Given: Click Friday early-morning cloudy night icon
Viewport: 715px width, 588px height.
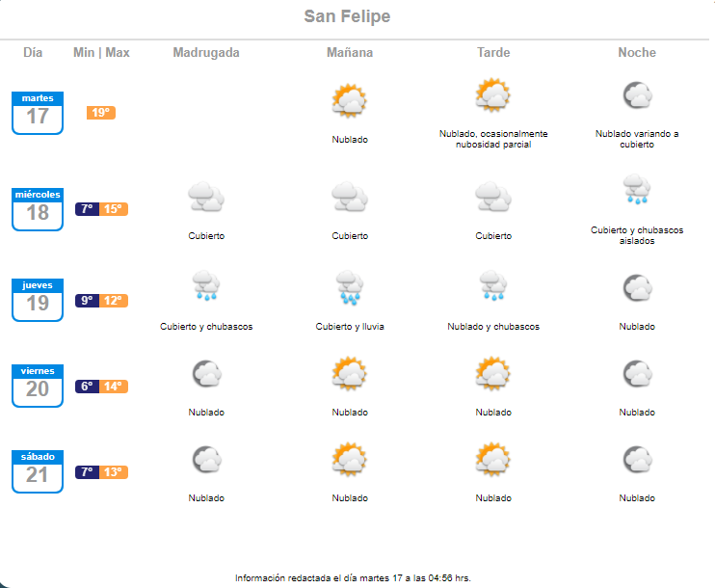Looking at the screenshot, I should pos(206,374).
